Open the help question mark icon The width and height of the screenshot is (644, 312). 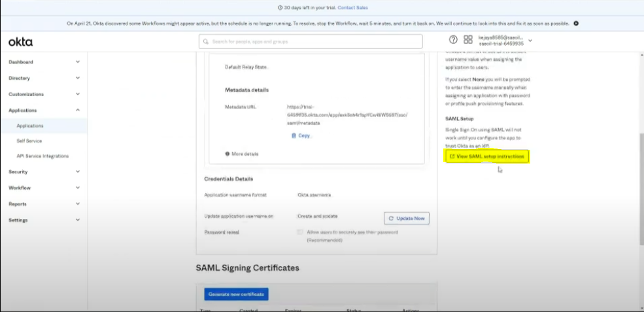point(453,39)
